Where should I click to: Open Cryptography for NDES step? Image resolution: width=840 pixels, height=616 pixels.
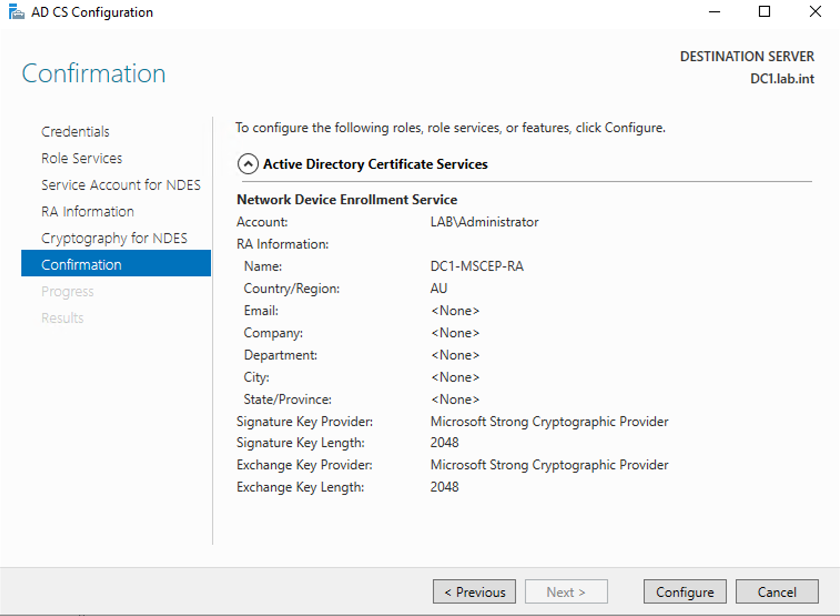click(x=114, y=238)
